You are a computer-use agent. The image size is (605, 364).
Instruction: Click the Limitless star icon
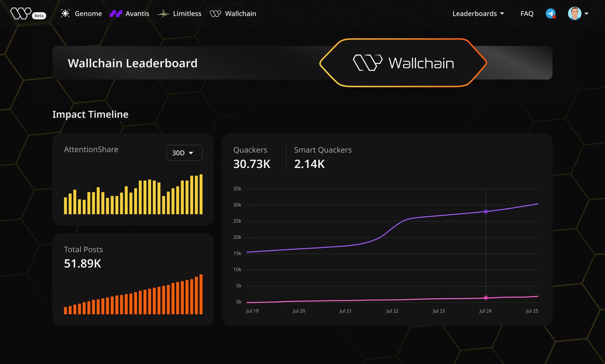pyautogui.click(x=163, y=14)
